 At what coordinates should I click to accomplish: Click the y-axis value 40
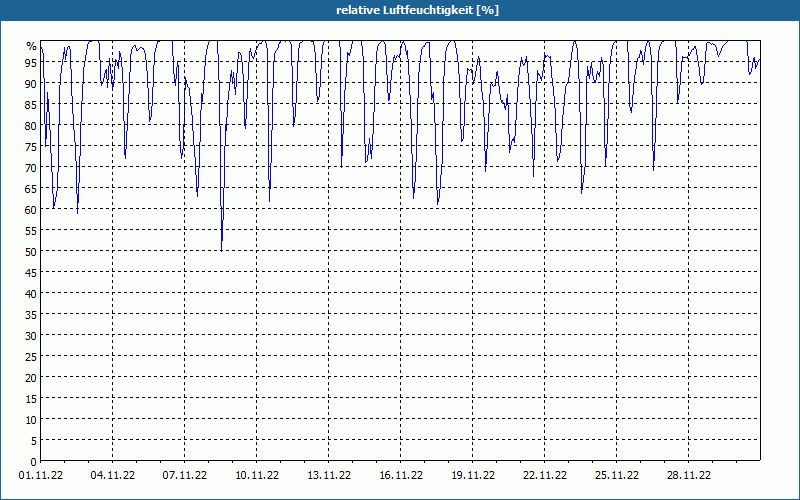tap(31, 294)
